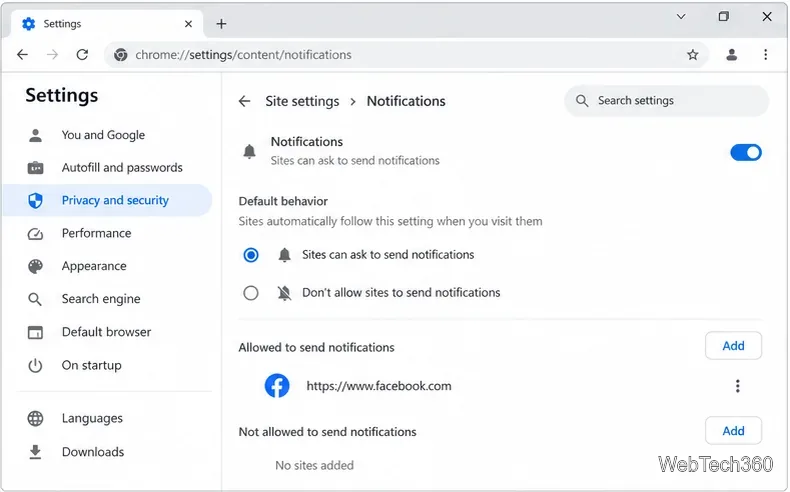Click Add for Not allowed to send notifications
The height and width of the screenshot is (492, 790).
click(733, 431)
